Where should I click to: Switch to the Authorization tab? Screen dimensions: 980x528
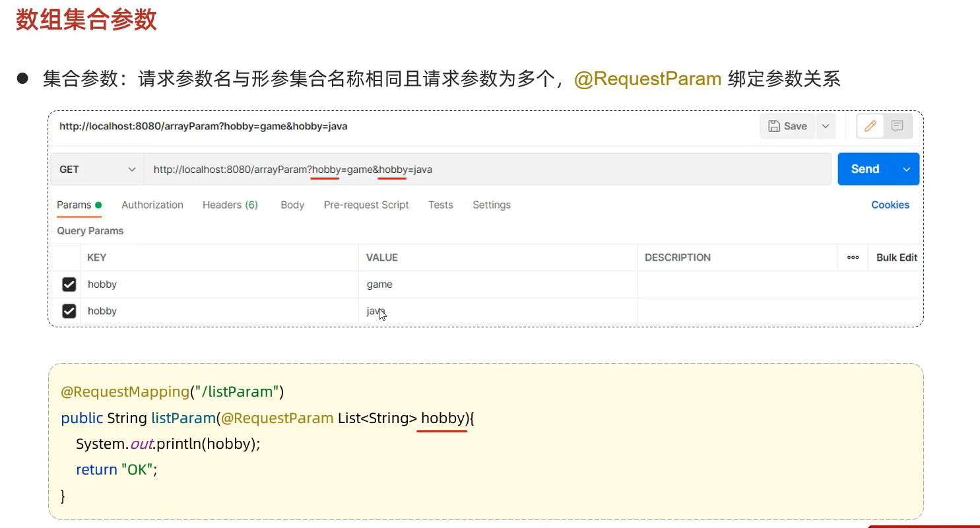point(152,205)
